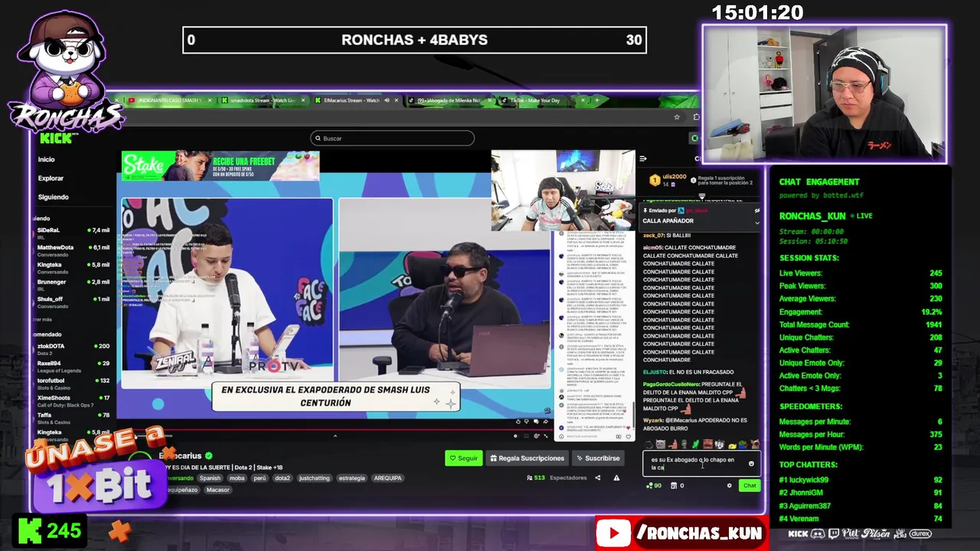This screenshot has width=980, height=551.
Task: Click the Kick logo
Action: pos(55,139)
